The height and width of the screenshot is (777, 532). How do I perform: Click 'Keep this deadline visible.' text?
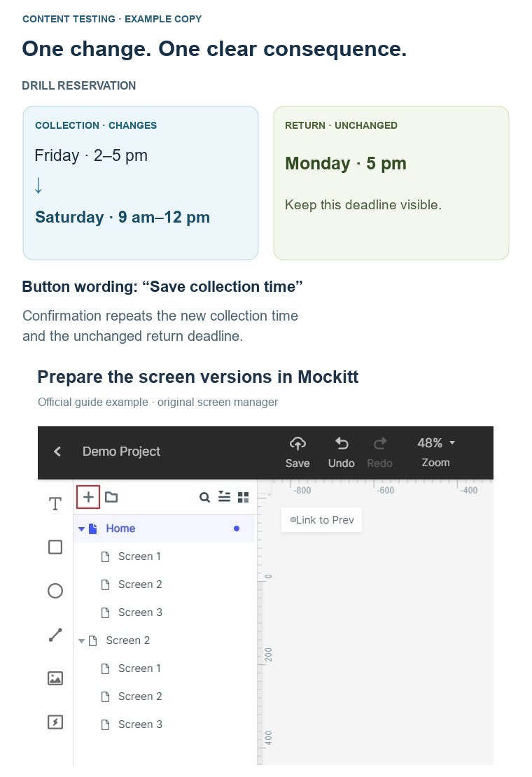point(363,204)
